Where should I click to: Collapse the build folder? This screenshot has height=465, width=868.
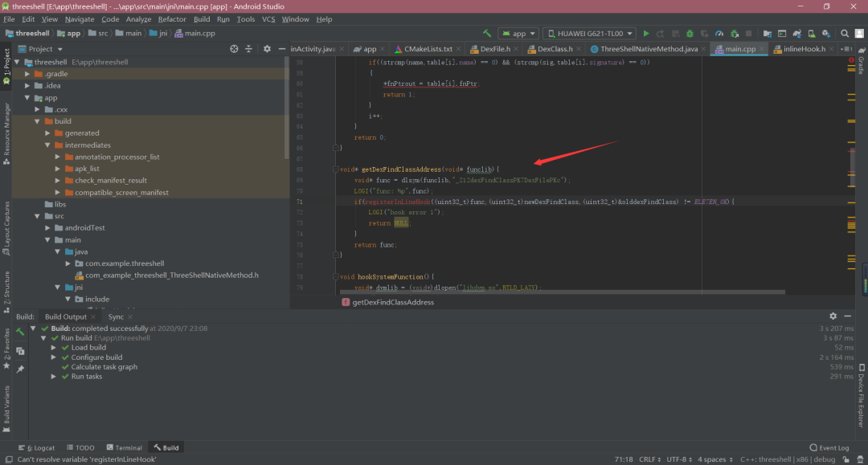(x=37, y=121)
